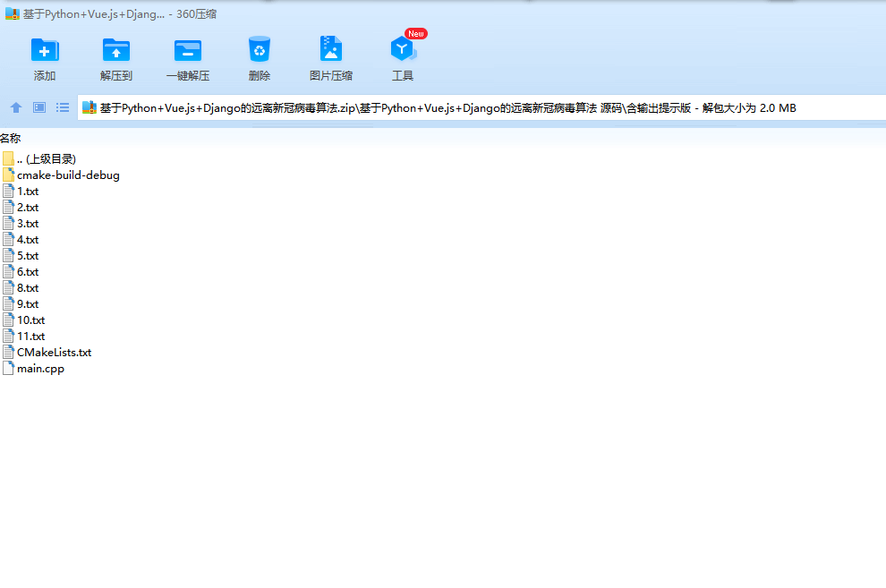
Task: Switch to thumbnail view icon
Action: tap(39, 107)
